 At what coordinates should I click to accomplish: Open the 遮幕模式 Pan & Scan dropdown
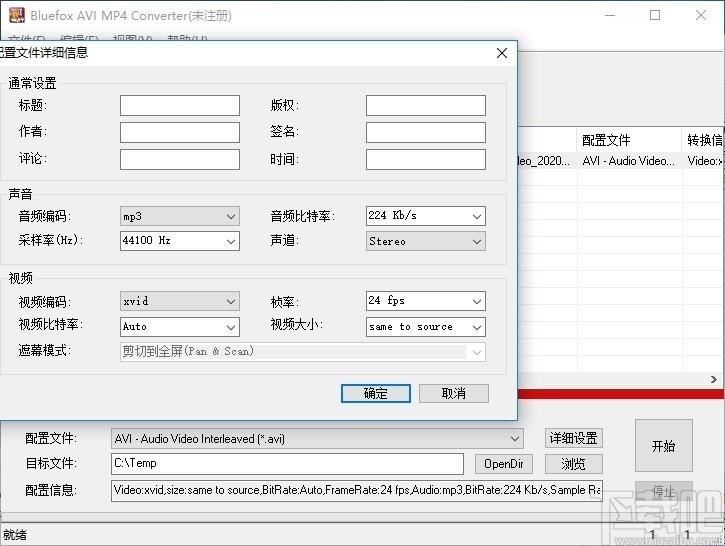coord(303,352)
